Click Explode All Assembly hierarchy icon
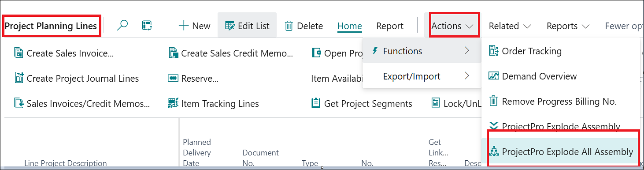This screenshot has width=644, height=170. tap(494, 151)
